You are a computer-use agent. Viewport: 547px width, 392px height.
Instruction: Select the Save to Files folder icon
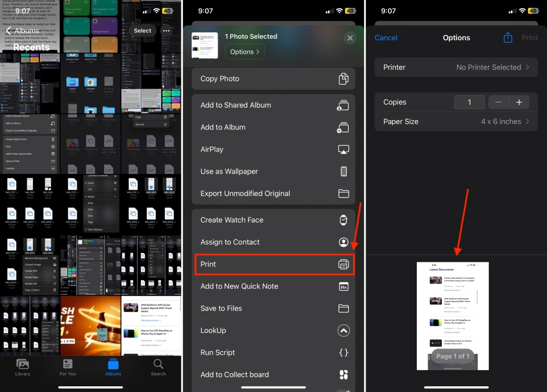point(344,308)
